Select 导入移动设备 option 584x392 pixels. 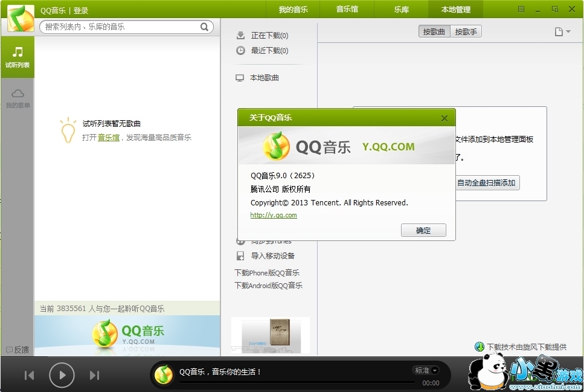(272, 256)
